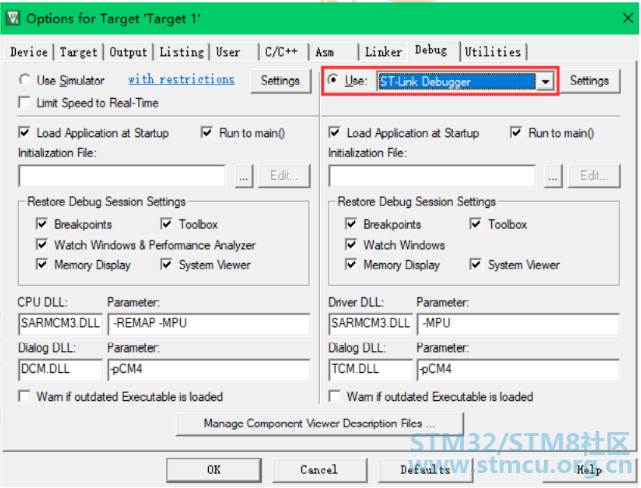Click the TCM.DLL dialog DLL field
Image resolution: width=641 pixels, height=488 pixels.
[370, 369]
